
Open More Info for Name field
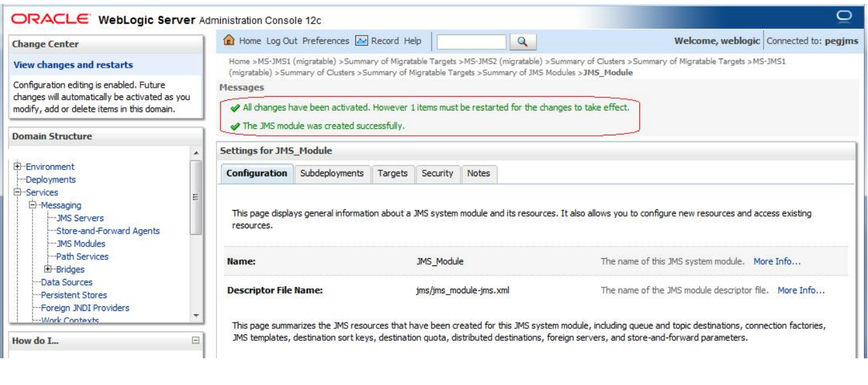[x=777, y=261]
